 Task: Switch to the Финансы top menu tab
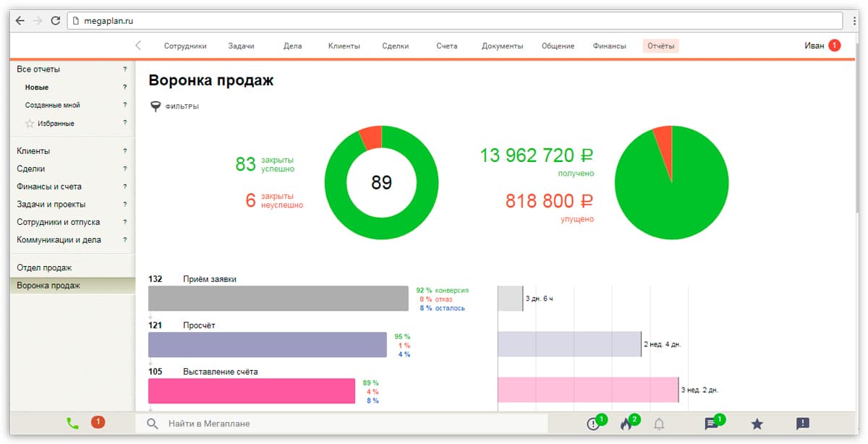pyautogui.click(x=609, y=46)
